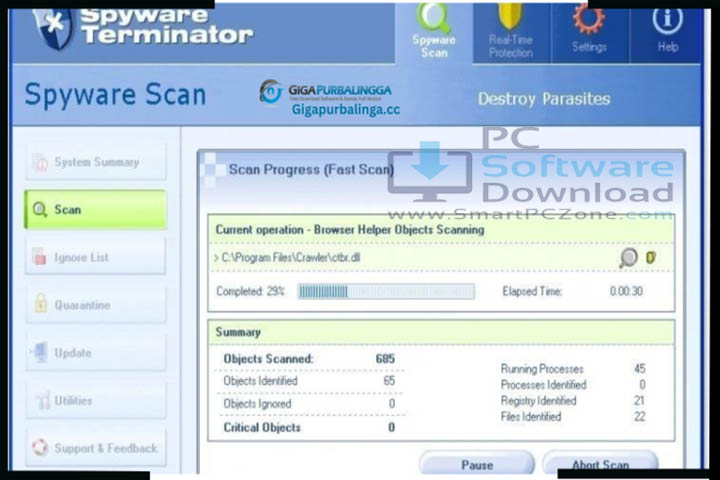The height and width of the screenshot is (480, 720).
Task: Click the Registry Identified row
Action: click(x=573, y=401)
